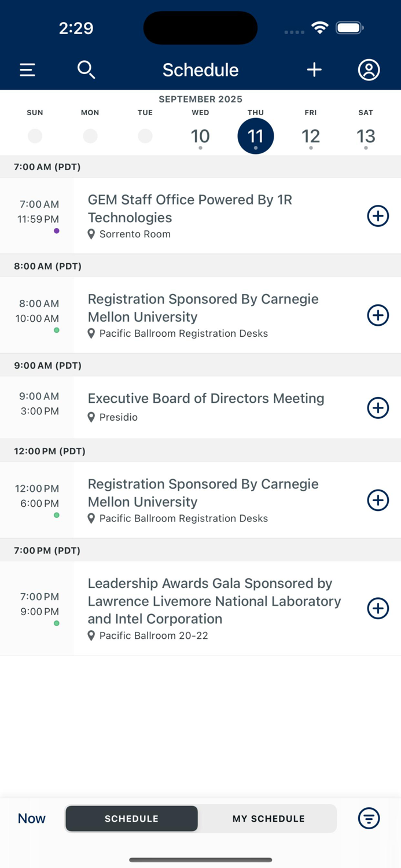The image size is (401, 868).
Task: Open the filter icon near My Schedule
Action: pyautogui.click(x=369, y=818)
